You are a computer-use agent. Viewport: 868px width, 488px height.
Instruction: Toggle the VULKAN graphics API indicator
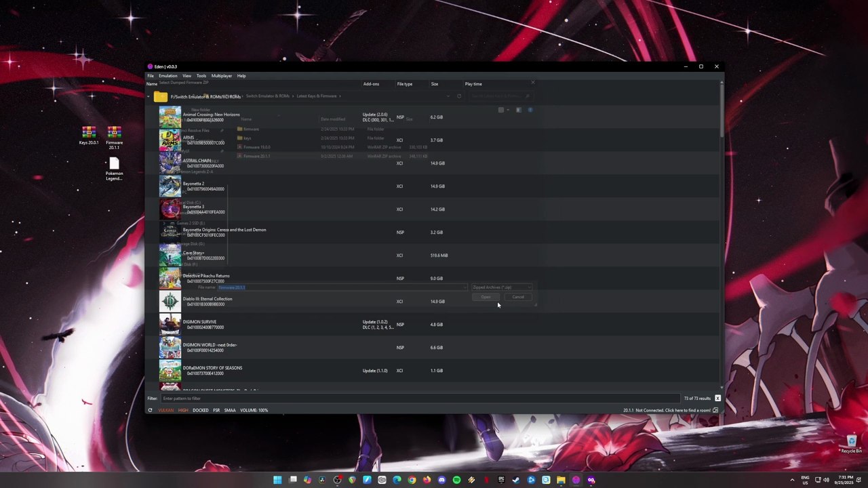tap(165, 410)
